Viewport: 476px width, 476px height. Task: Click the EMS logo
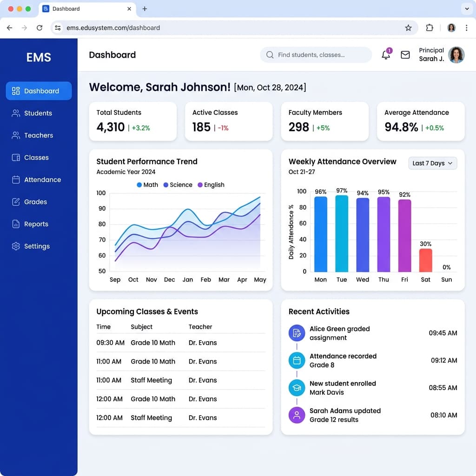[39, 57]
